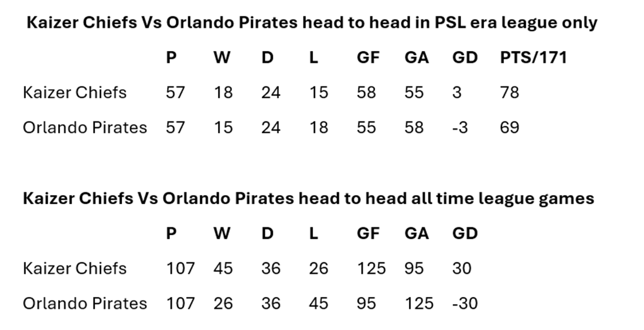644x330 pixels.
Task: Click the W header in the PSL table
Action: [x=221, y=58]
